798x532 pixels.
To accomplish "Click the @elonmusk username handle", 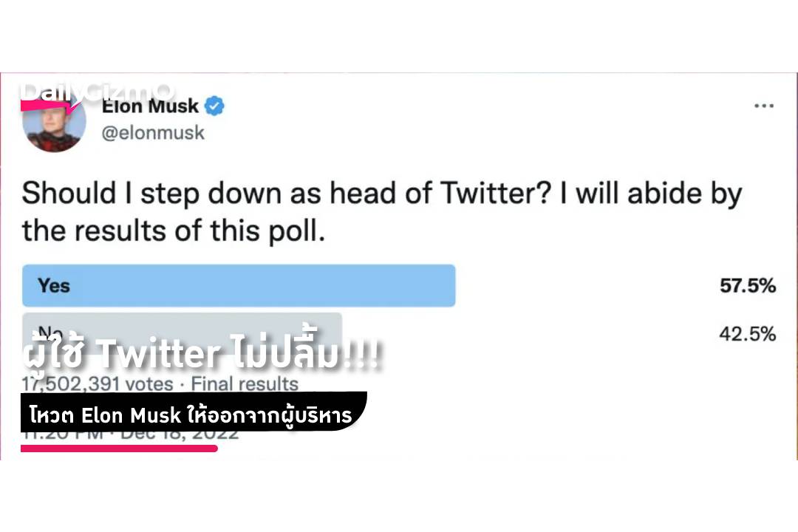I will point(151,132).
